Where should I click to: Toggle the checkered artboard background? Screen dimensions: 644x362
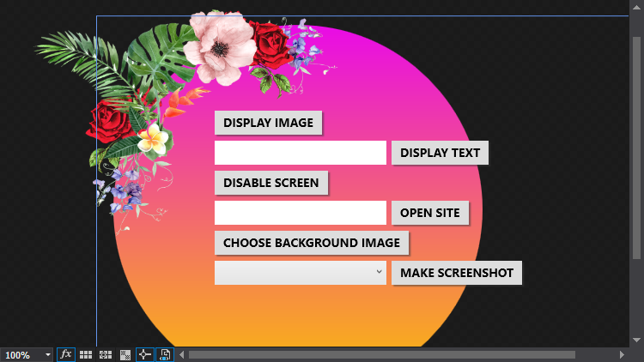pyautogui.click(x=125, y=354)
